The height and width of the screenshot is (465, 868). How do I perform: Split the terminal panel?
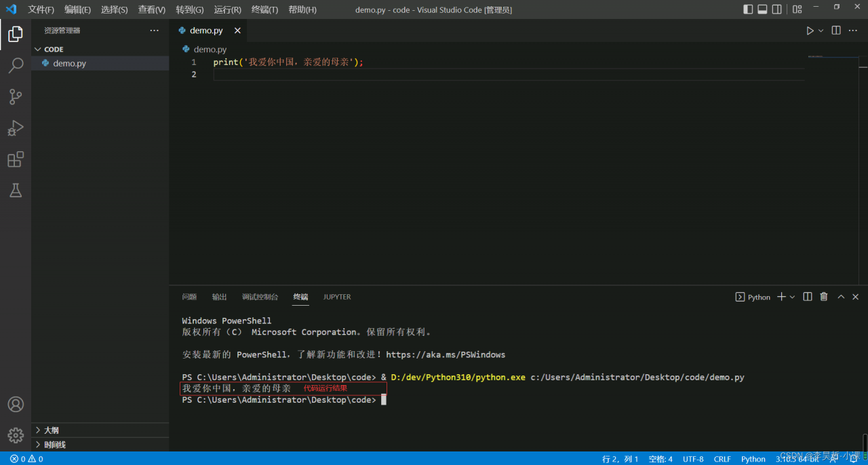tap(808, 297)
